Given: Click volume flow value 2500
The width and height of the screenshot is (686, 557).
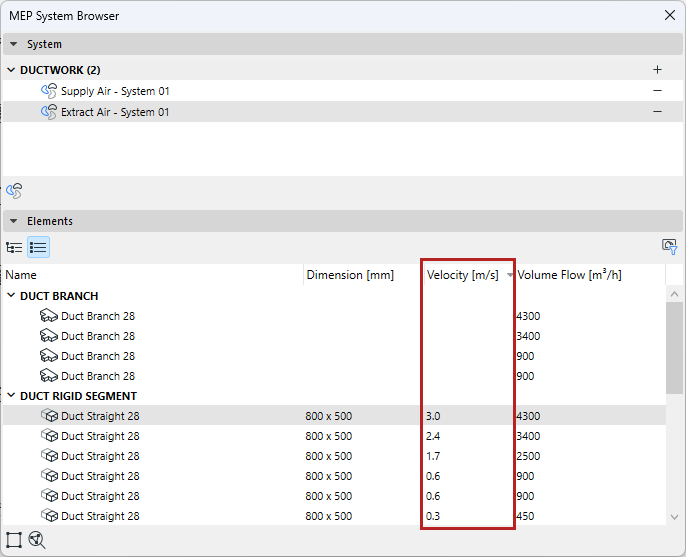Looking at the screenshot, I should (528, 456).
